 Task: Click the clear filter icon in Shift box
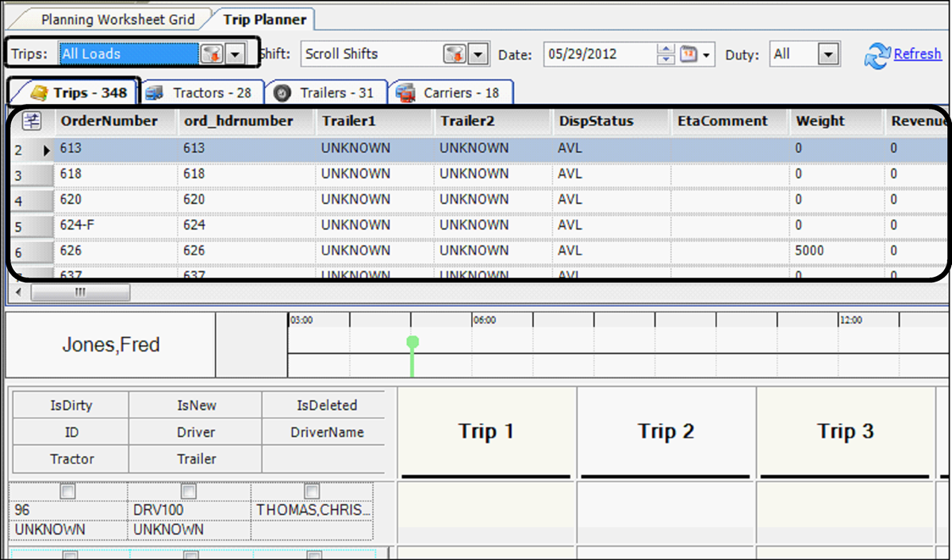[x=455, y=54]
